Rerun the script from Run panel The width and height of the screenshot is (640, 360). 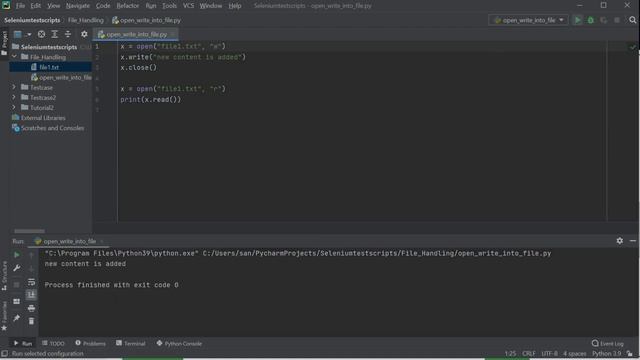click(17, 255)
